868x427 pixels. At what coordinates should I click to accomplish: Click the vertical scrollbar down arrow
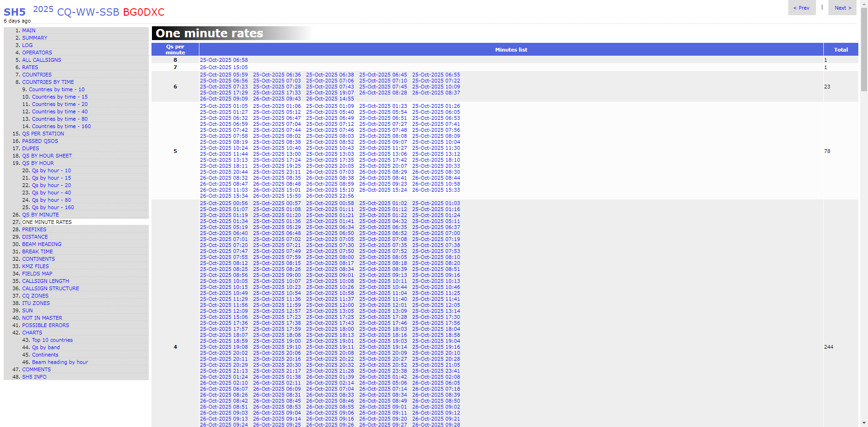tap(864, 422)
